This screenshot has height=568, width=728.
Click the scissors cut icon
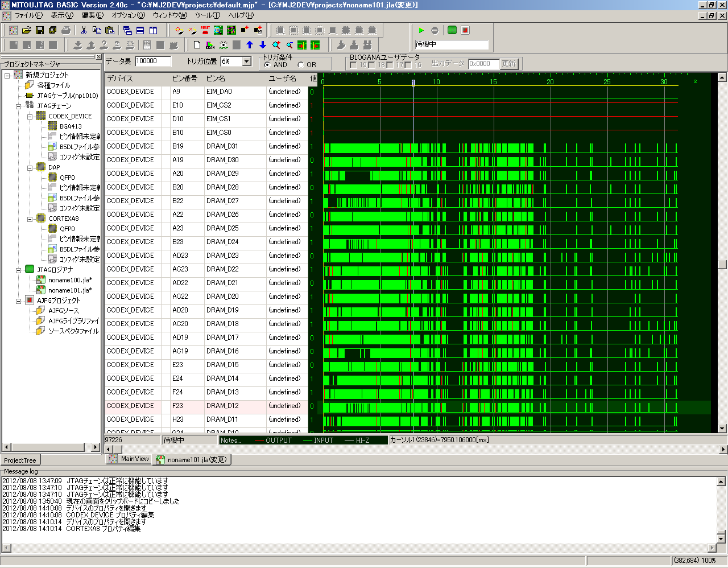click(x=84, y=30)
